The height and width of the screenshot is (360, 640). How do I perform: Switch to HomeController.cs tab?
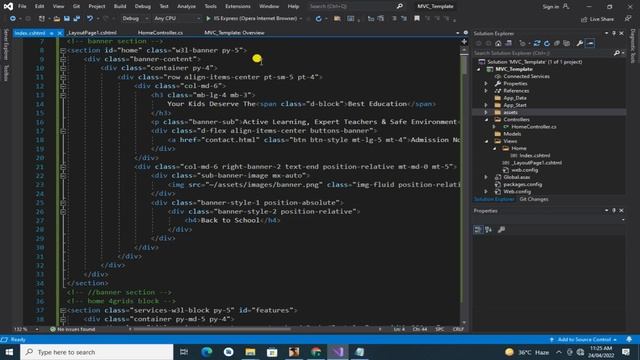tap(160, 33)
